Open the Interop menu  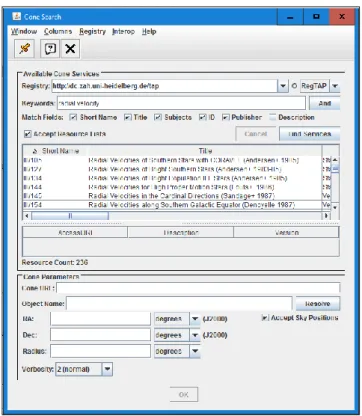[x=123, y=31]
